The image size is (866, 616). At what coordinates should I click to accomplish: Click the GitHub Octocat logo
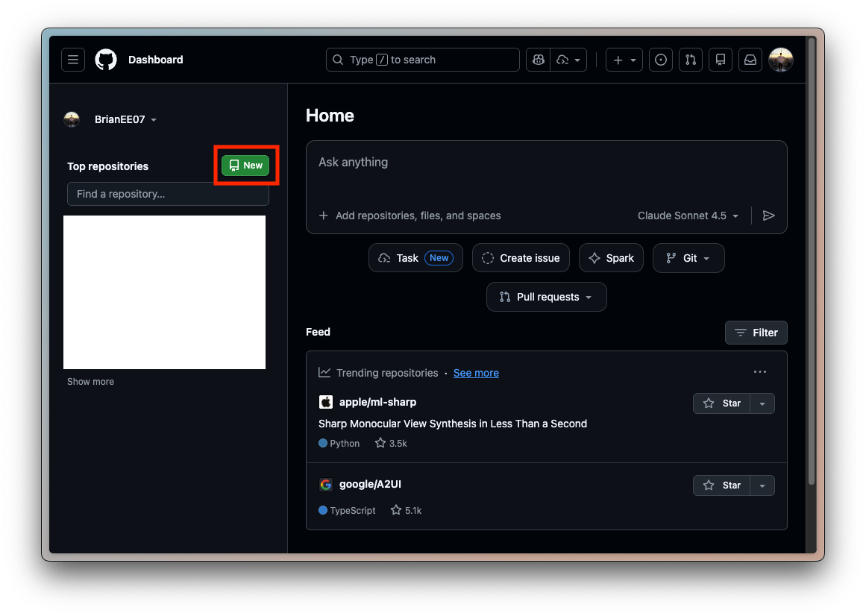click(x=106, y=60)
